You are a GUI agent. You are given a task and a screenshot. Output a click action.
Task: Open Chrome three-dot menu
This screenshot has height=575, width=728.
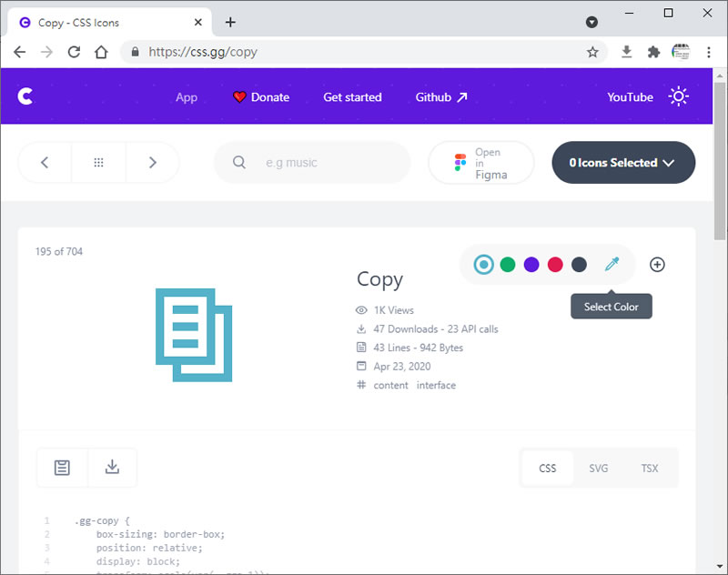[x=709, y=52]
